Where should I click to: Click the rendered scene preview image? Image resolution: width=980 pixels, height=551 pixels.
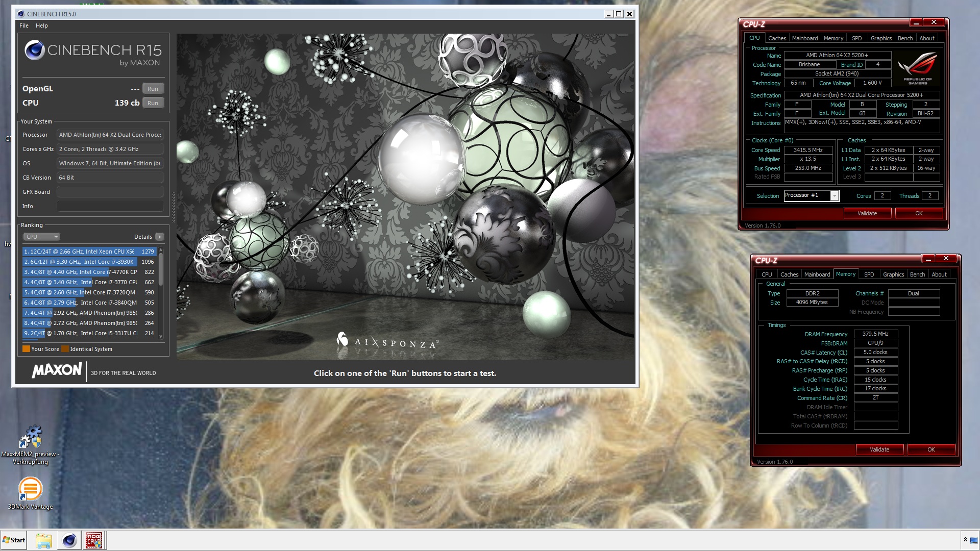(x=406, y=197)
